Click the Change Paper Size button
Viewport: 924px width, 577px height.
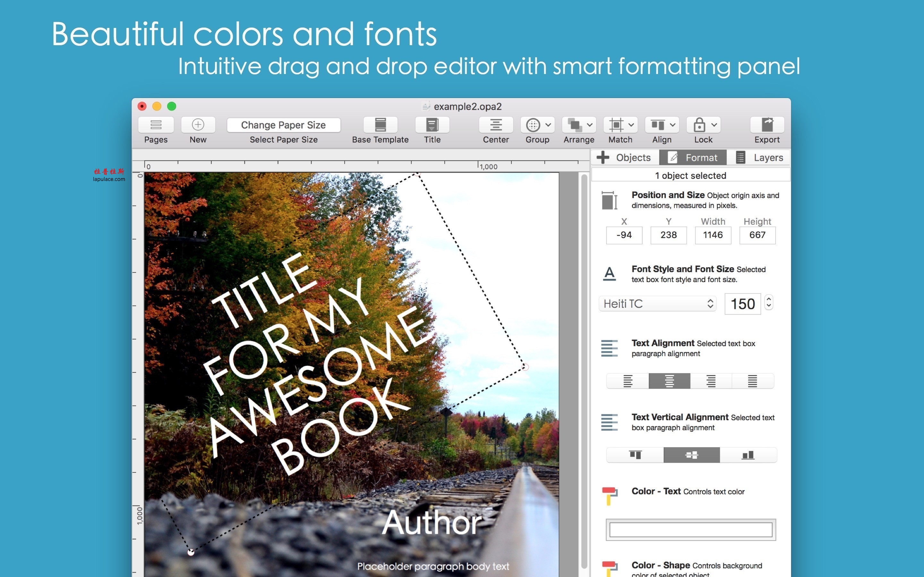[x=283, y=125]
